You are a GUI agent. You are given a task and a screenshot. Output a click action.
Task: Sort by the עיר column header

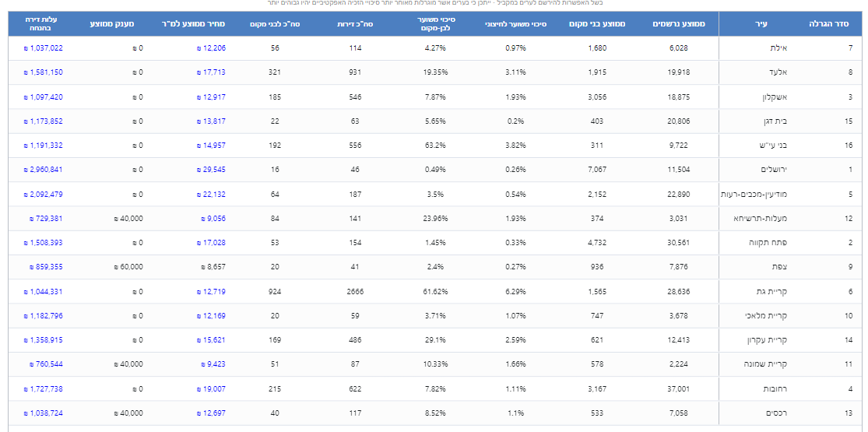tap(761, 25)
